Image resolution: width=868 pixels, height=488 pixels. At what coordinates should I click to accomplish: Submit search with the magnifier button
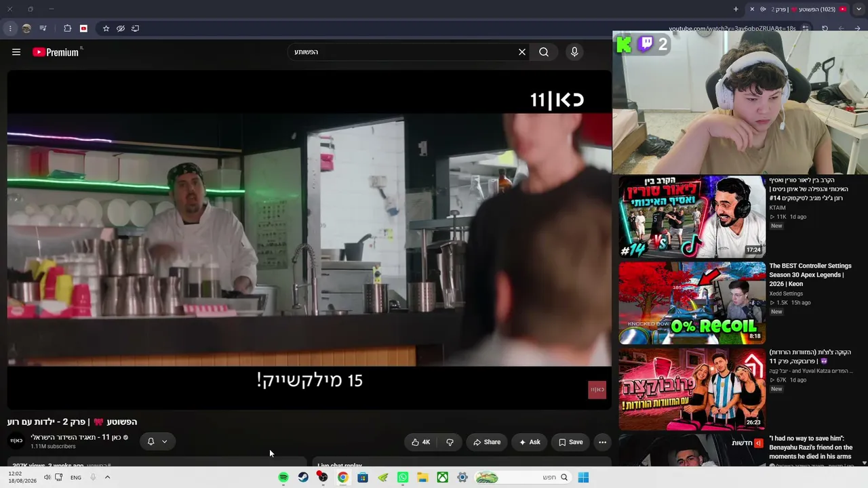544,52
